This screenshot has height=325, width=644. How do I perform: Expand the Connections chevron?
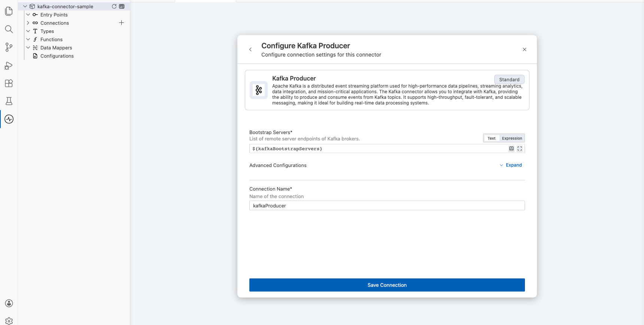click(x=28, y=23)
